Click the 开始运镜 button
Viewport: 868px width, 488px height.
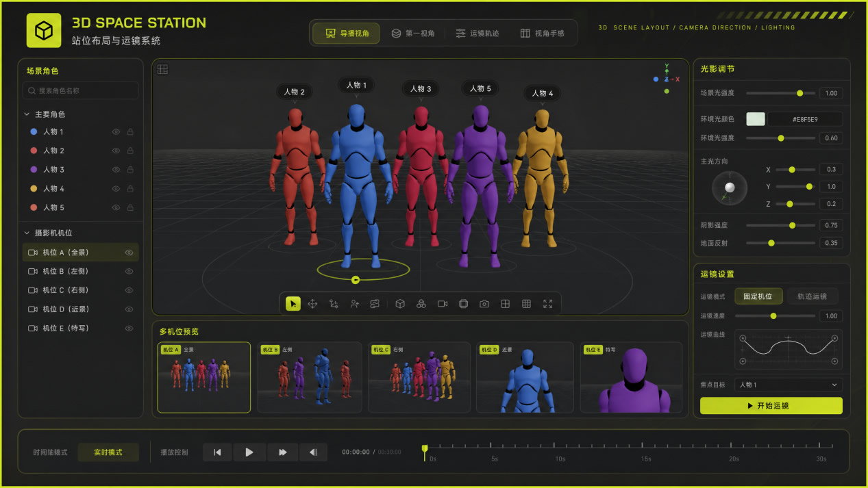(771, 406)
